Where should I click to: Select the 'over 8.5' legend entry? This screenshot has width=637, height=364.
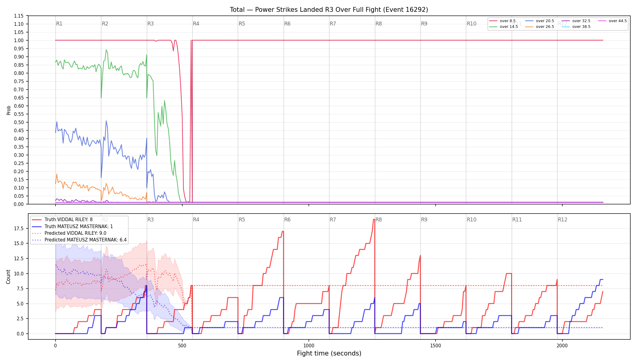click(x=502, y=21)
